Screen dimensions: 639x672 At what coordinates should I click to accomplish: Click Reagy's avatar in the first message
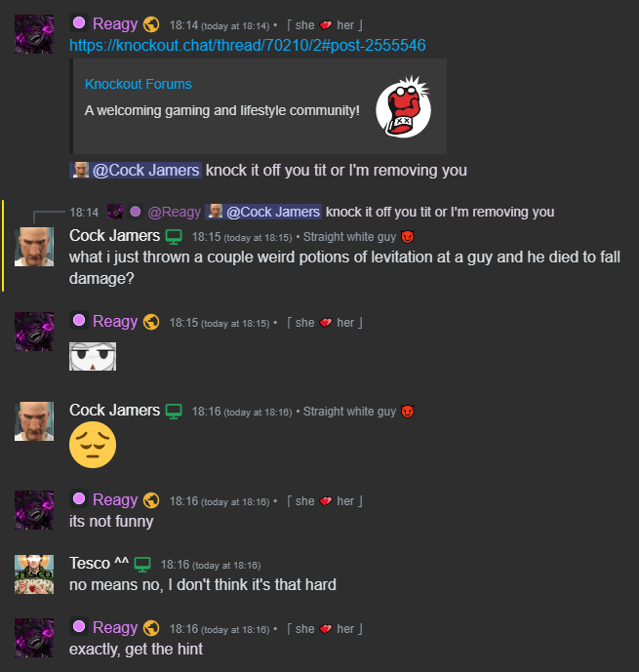click(34, 34)
